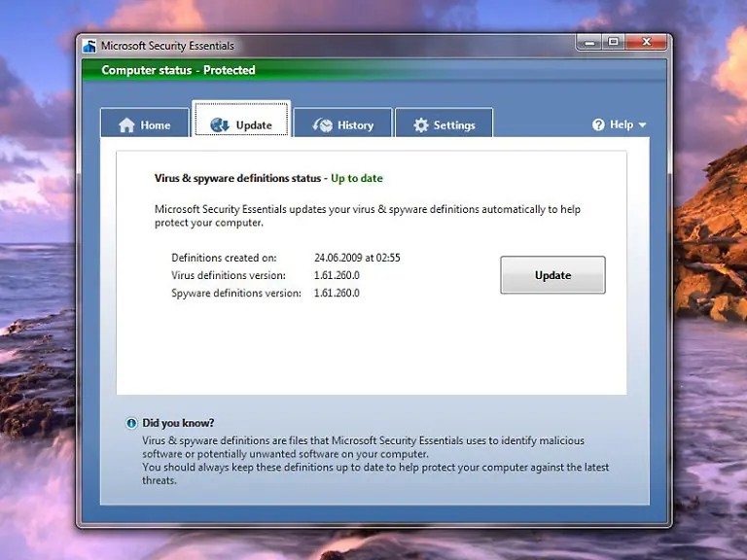This screenshot has width=747, height=560.
Task: Click the clock icon on History tab
Action: click(322, 125)
